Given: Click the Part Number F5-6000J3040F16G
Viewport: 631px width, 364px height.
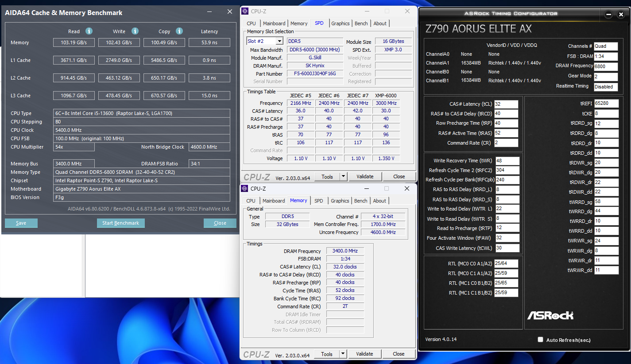Looking at the screenshot, I should [315, 73].
